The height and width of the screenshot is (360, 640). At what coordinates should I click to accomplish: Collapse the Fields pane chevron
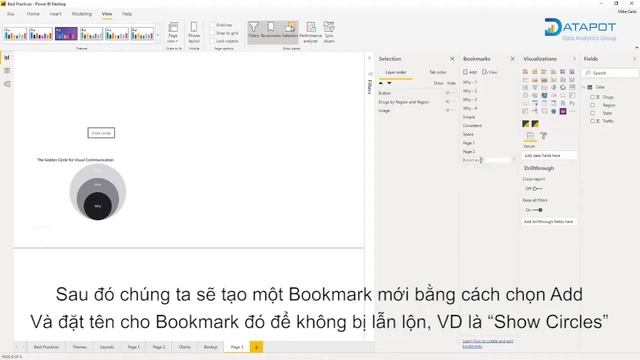(x=634, y=59)
